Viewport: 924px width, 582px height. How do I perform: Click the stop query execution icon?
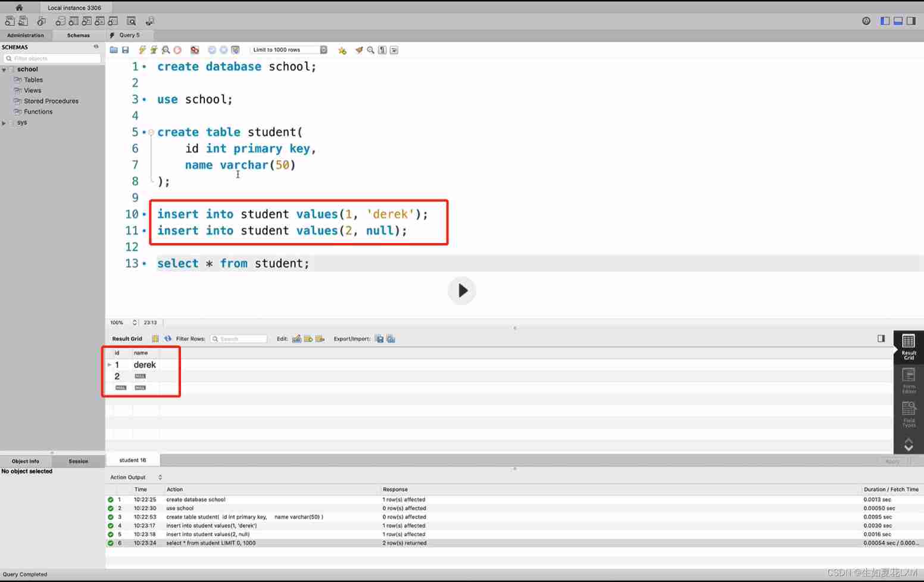click(x=177, y=50)
